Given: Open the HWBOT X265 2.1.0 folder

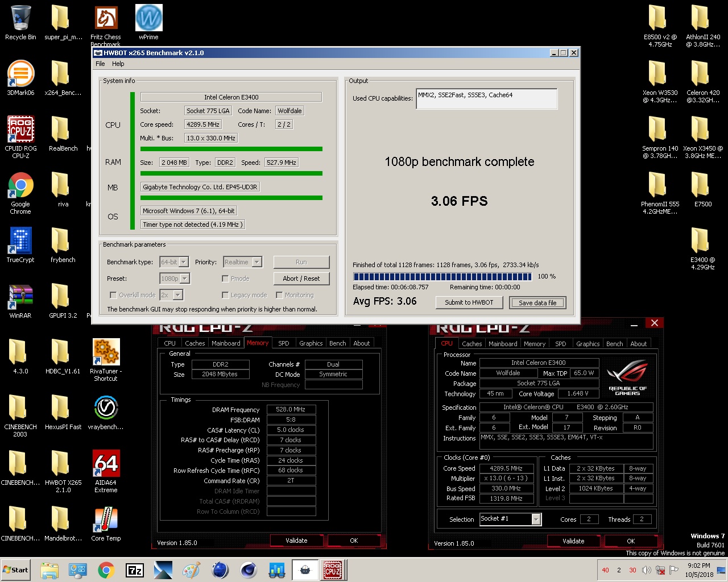Looking at the screenshot, I should pos(63,471).
